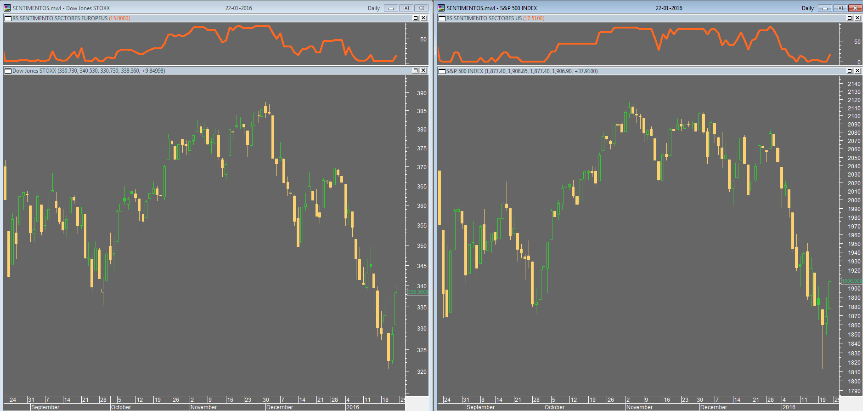Click October on the Dow Jones STOXX date axis
The height and width of the screenshot is (411, 868).
(x=121, y=407)
